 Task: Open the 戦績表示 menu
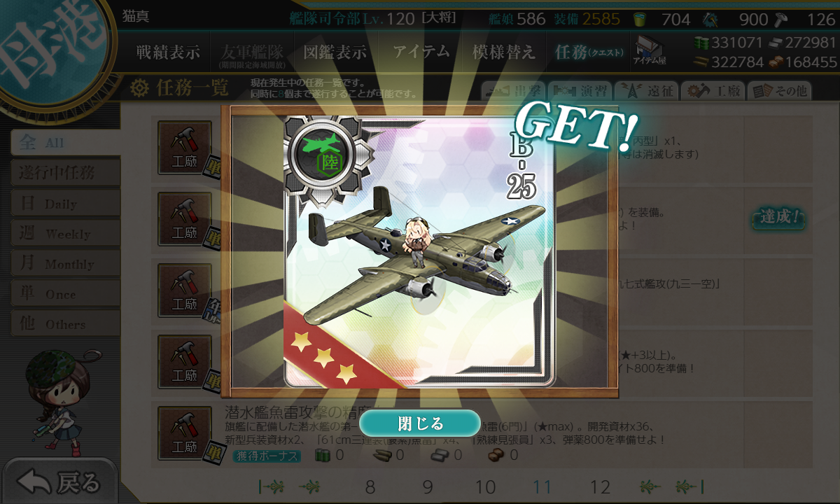coord(168,52)
